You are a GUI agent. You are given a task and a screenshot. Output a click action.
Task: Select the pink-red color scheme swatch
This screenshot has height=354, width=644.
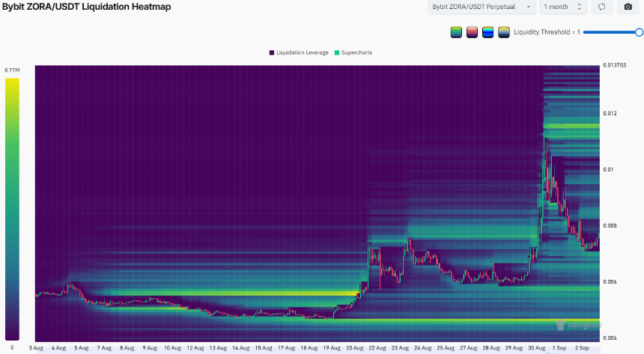point(472,32)
